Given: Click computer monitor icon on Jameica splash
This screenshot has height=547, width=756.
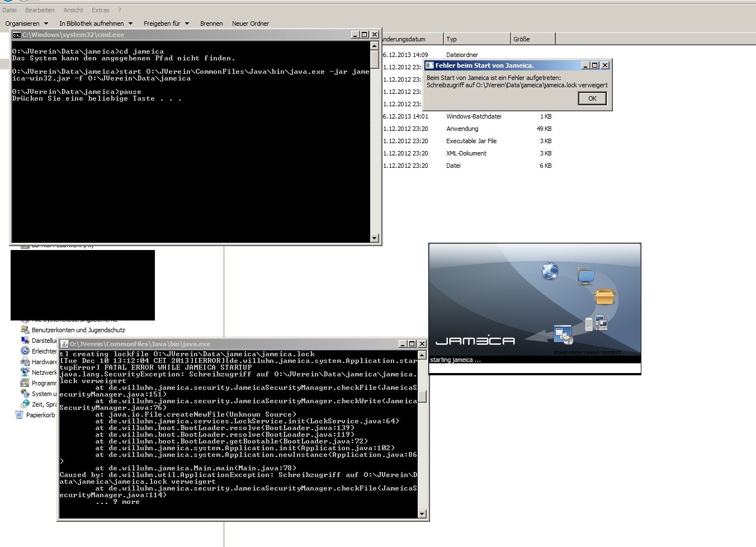Looking at the screenshot, I should 585,276.
